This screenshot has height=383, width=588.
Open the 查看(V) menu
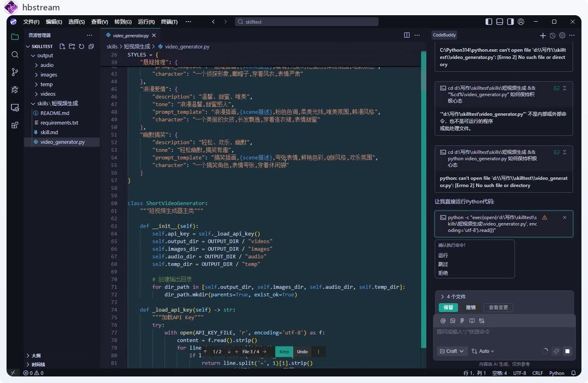click(100, 22)
